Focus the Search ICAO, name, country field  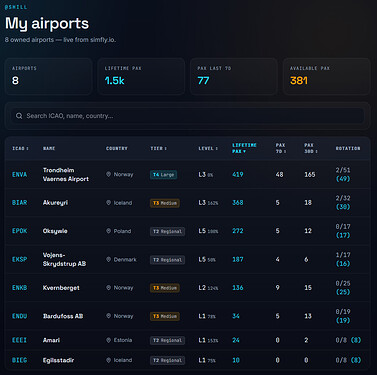(x=188, y=116)
